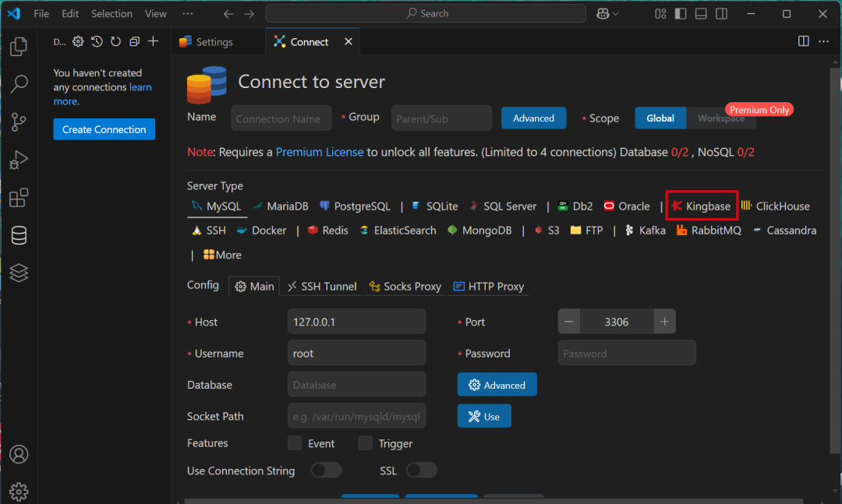Image resolution: width=842 pixels, height=504 pixels.
Task: Open the File menu
Action: pyautogui.click(x=41, y=13)
